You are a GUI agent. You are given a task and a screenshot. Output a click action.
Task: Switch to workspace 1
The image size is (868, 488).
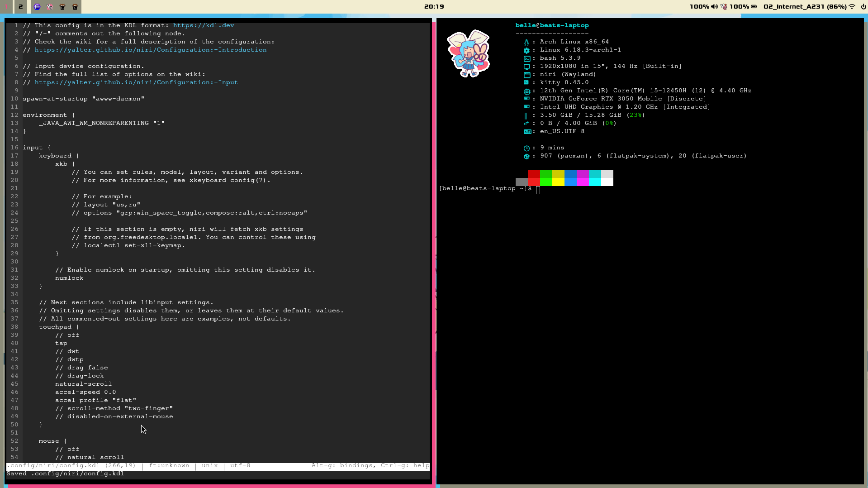[x=6, y=7]
